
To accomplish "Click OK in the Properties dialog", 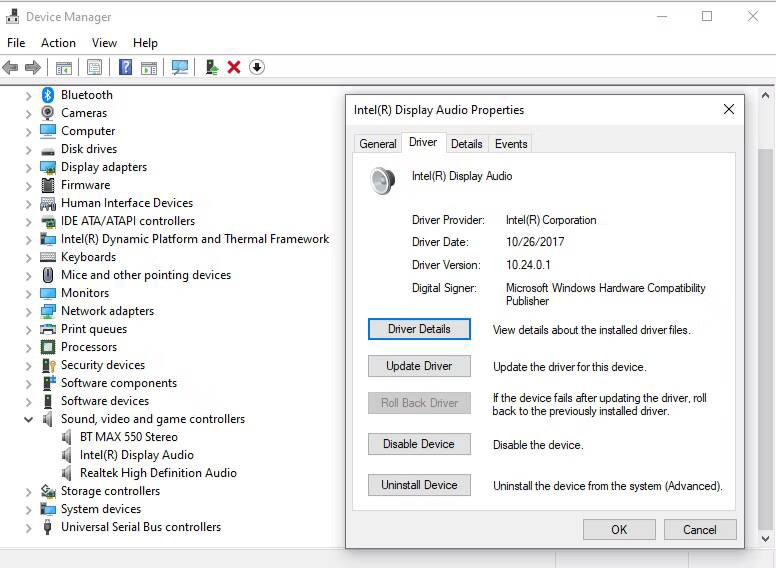I will [619, 530].
